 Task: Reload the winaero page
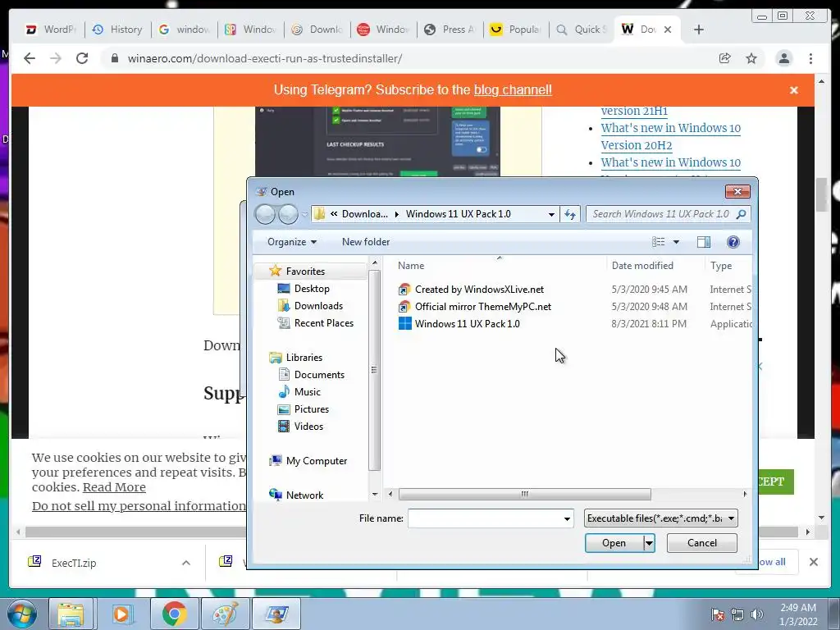pos(82,58)
